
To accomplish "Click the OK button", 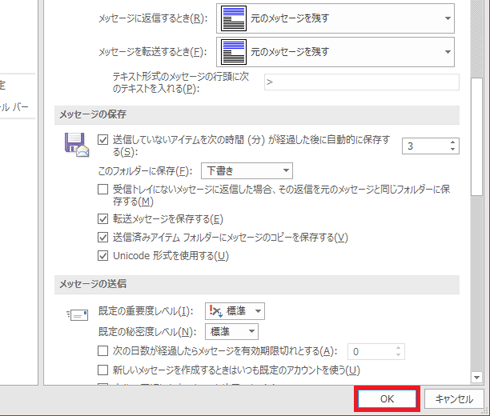I will click(x=387, y=399).
